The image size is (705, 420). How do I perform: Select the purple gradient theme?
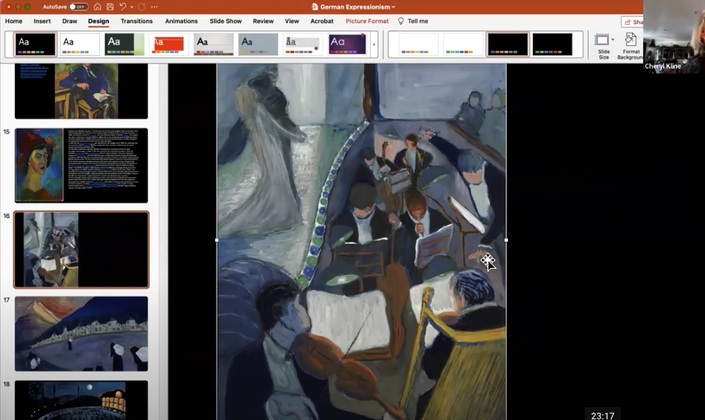tap(347, 44)
